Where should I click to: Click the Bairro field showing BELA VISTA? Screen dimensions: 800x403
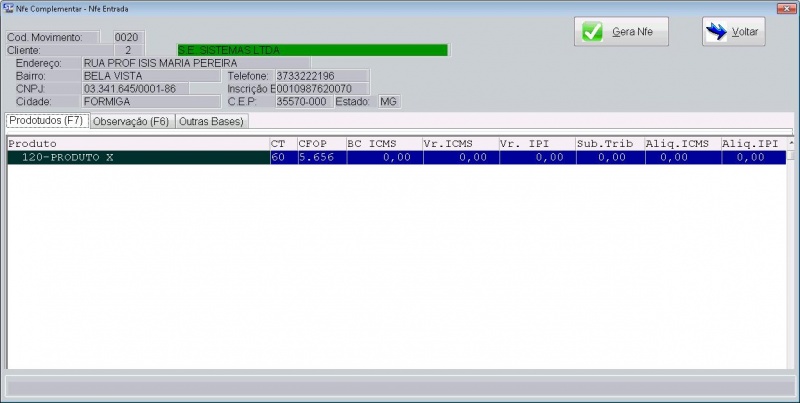[150, 76]
